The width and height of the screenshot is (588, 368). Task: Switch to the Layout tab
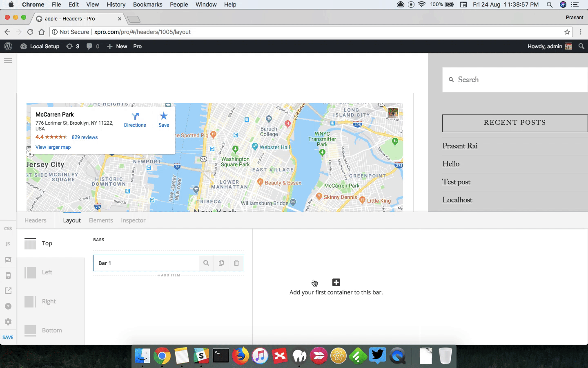[72, 220]
